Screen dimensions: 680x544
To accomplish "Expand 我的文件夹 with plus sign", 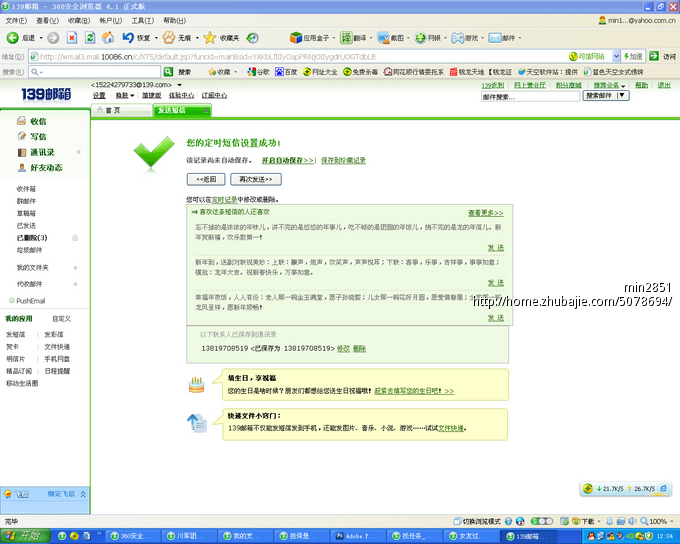I will (75, 268).
